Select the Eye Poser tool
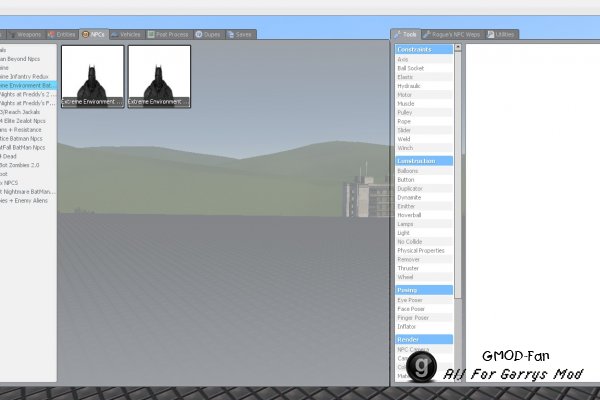Screen dimensions: 600x400 pyautogui.click(x=424, y=300)
